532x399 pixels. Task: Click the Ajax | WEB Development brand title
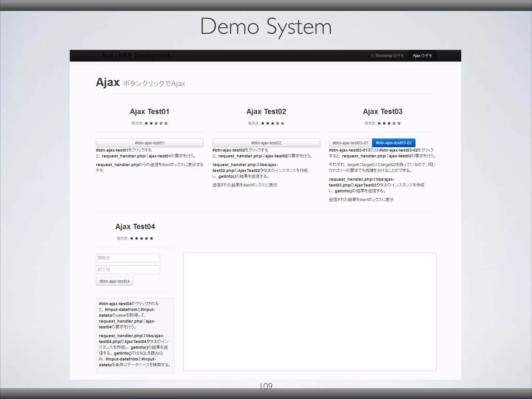[x=135, y=55]
